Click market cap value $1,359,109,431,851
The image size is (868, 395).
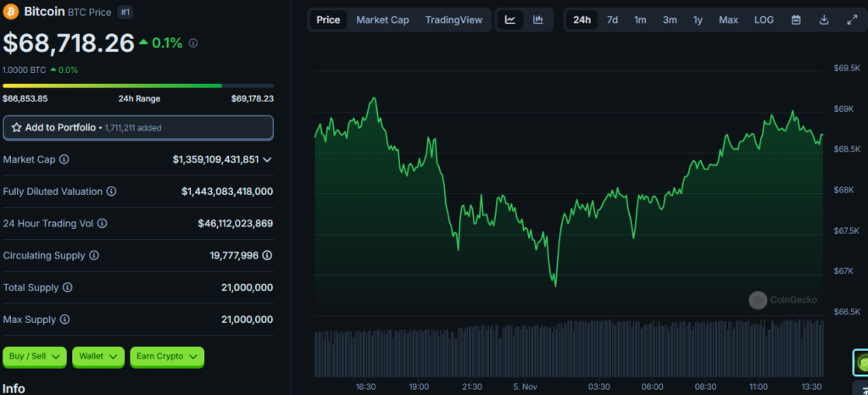tap(216, 159)
